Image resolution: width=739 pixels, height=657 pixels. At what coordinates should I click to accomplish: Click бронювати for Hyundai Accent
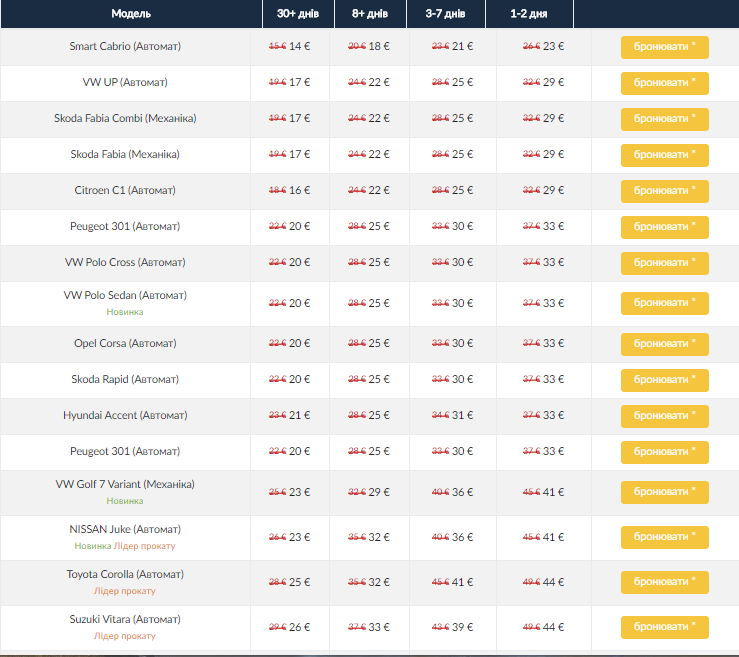click(x=664, y=416)
